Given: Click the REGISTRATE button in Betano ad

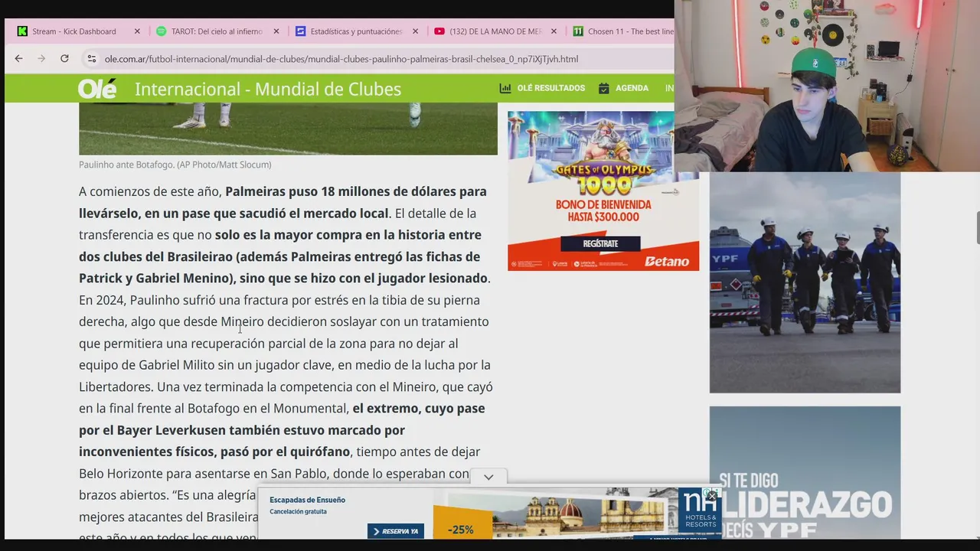Looking at the screenshot, I should (x=601, y=243).
